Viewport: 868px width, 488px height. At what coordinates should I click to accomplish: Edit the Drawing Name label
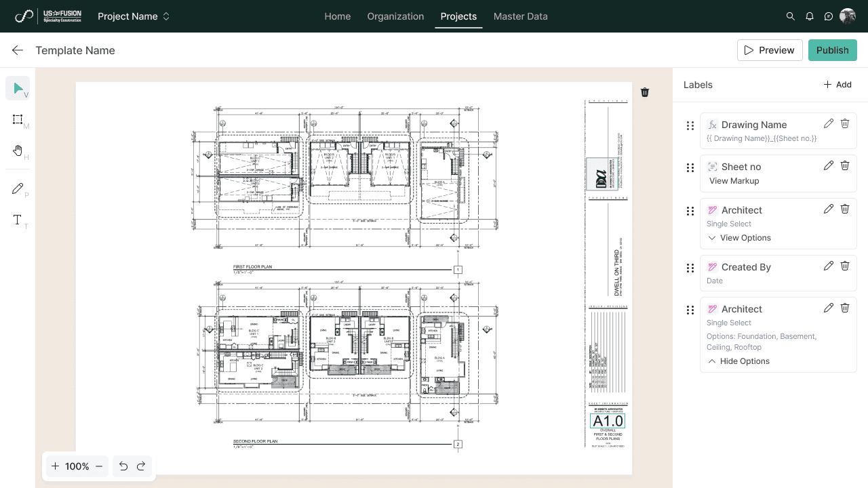(x=829, y=123)
